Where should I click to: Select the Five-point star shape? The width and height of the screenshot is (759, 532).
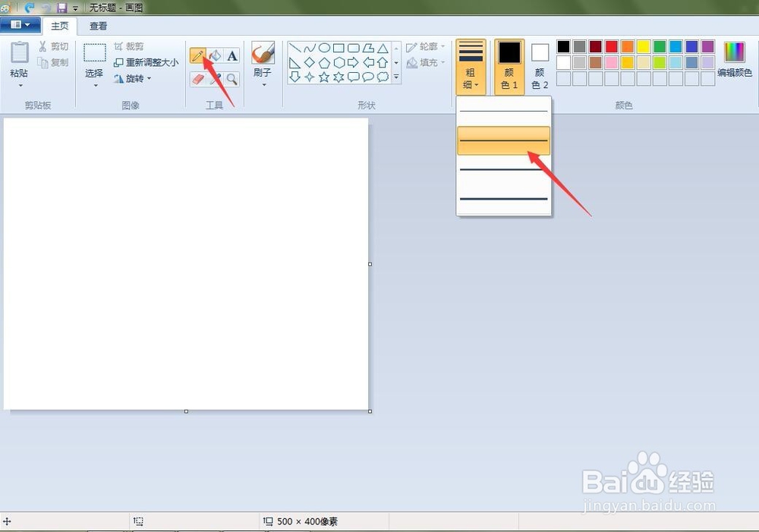click(324, 77)
